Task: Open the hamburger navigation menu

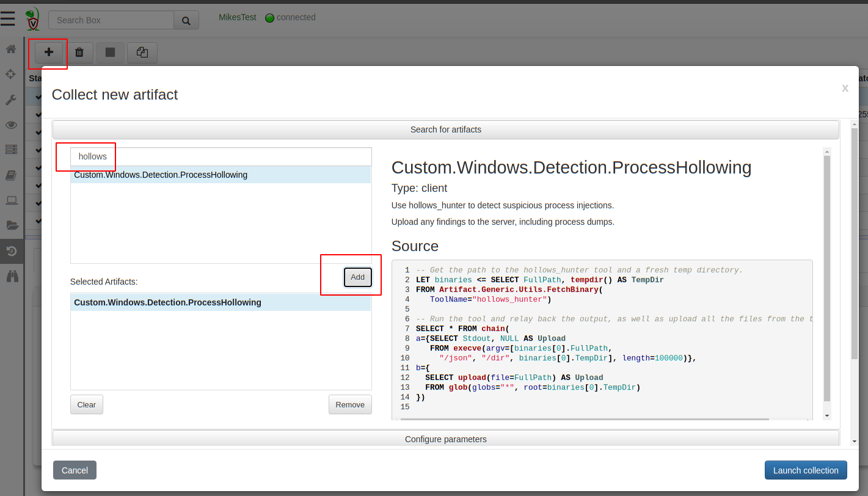Action: (x=8, y=19)
